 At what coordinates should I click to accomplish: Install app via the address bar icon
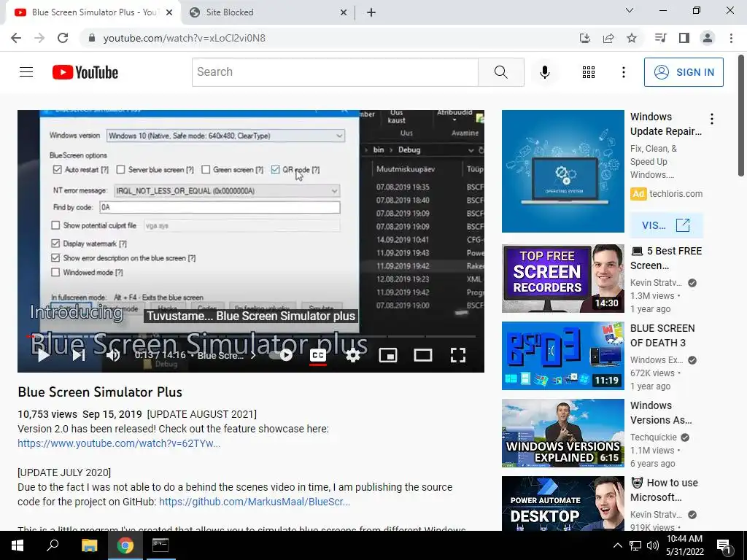[x=584, y=38]
